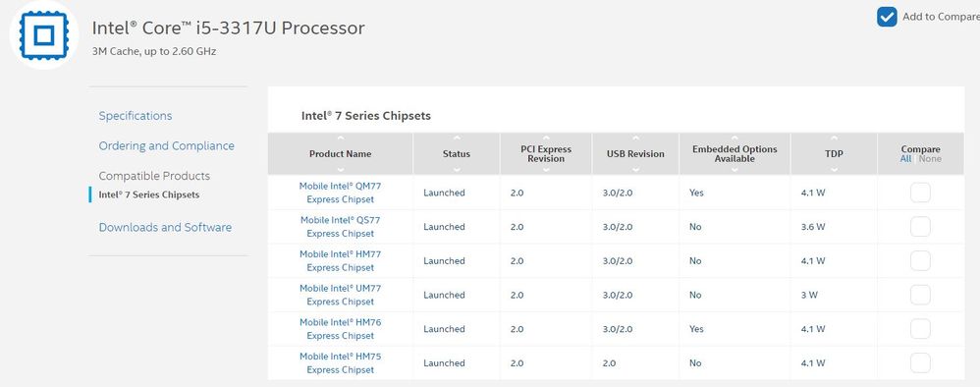
Task: Open the Specifications section
Action: (x=135, y=116)
